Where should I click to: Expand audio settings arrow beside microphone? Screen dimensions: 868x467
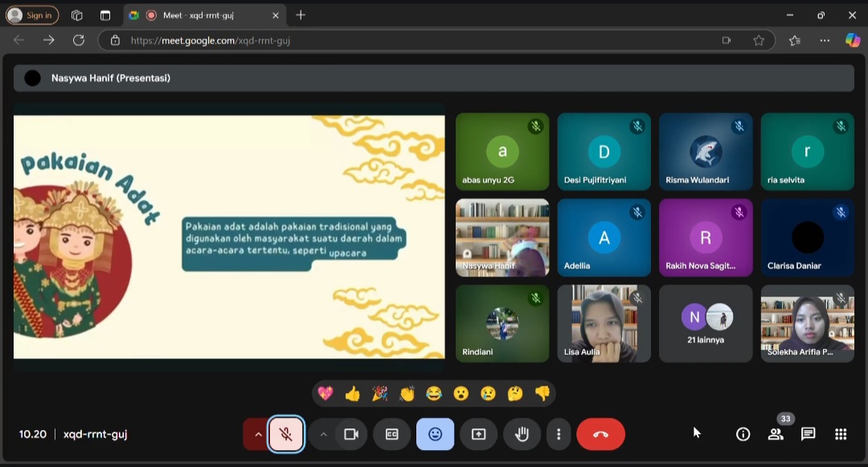(x=257, y=434)
